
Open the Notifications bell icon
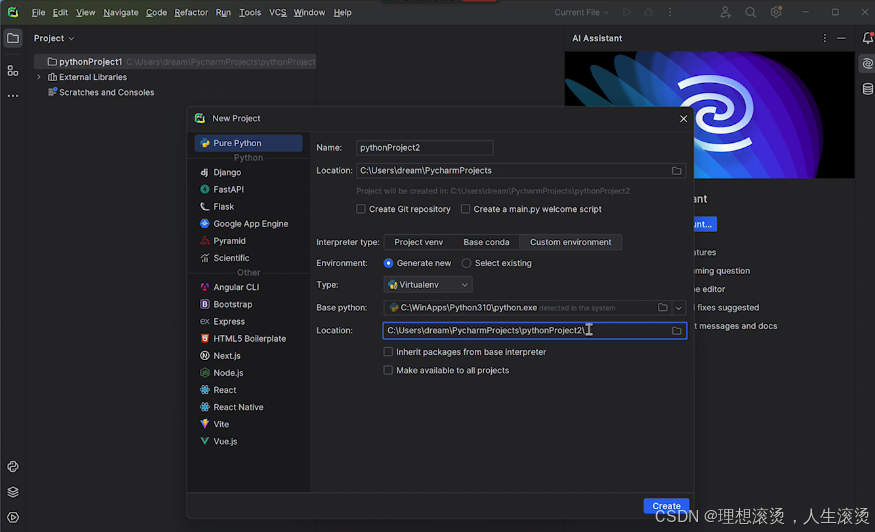[x=867, y=38]
